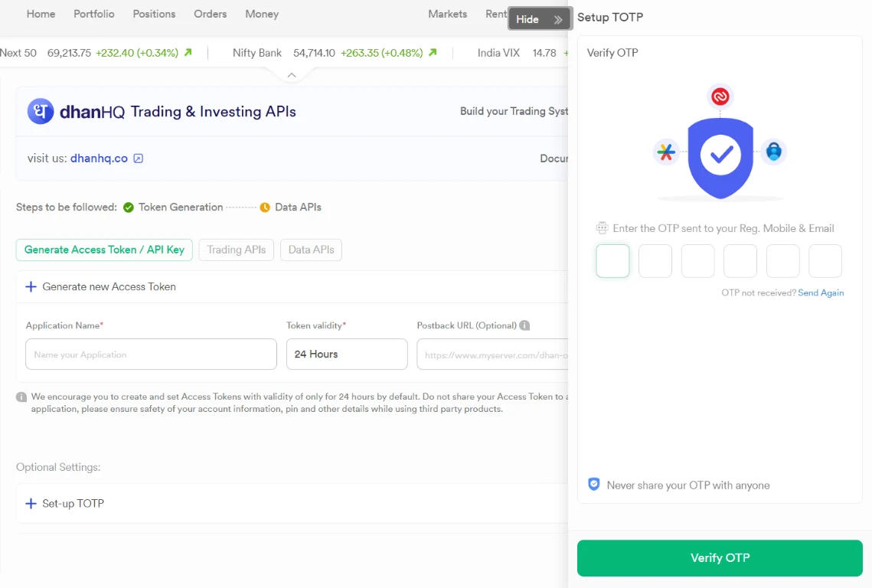
Task: Go to the Home menu
Action: 41,14
